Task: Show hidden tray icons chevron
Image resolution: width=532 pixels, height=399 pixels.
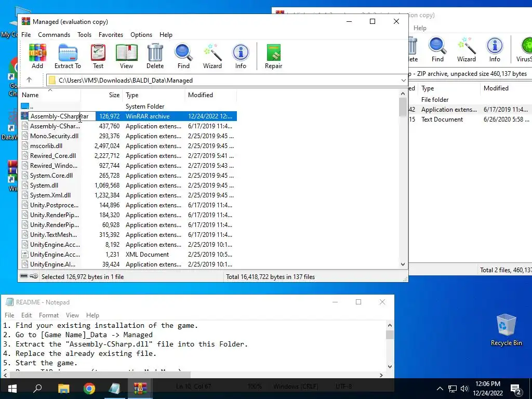Action: [x=440, y=389]
